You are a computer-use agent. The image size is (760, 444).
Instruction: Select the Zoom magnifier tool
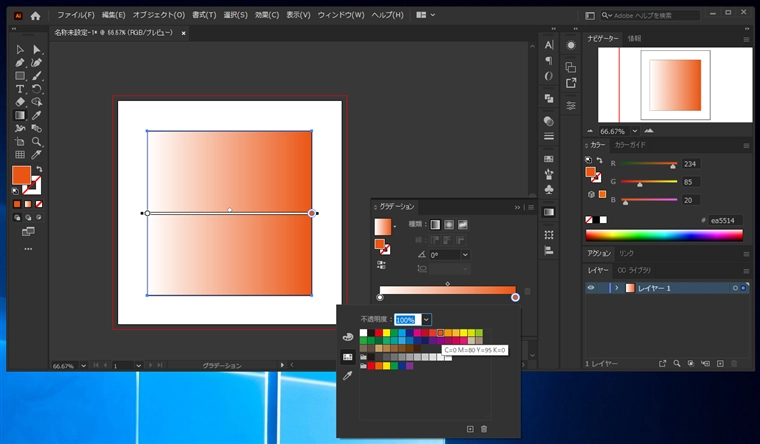pyautogui.click(x=37, y=141)
